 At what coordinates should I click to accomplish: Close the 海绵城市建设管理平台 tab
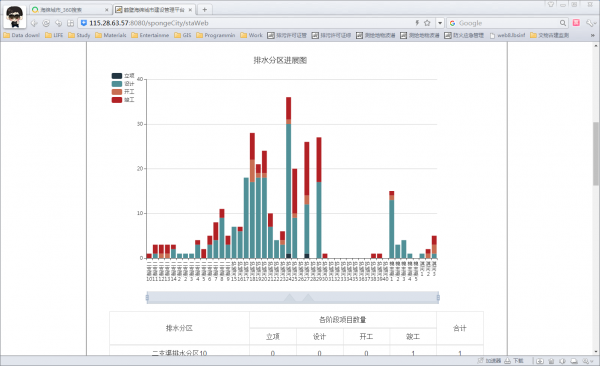click(190, 10)
